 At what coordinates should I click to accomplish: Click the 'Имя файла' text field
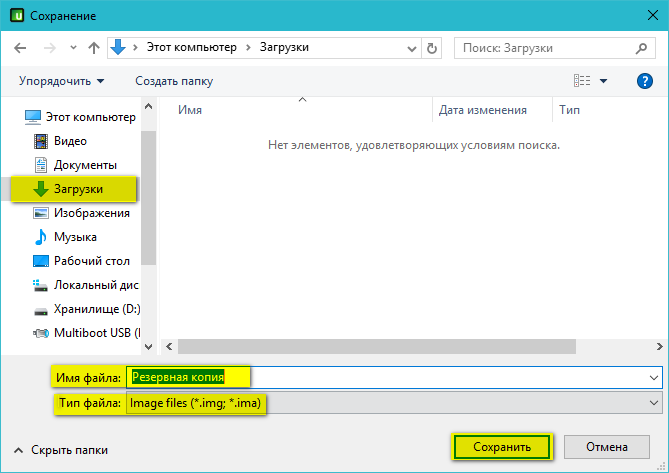394,377
